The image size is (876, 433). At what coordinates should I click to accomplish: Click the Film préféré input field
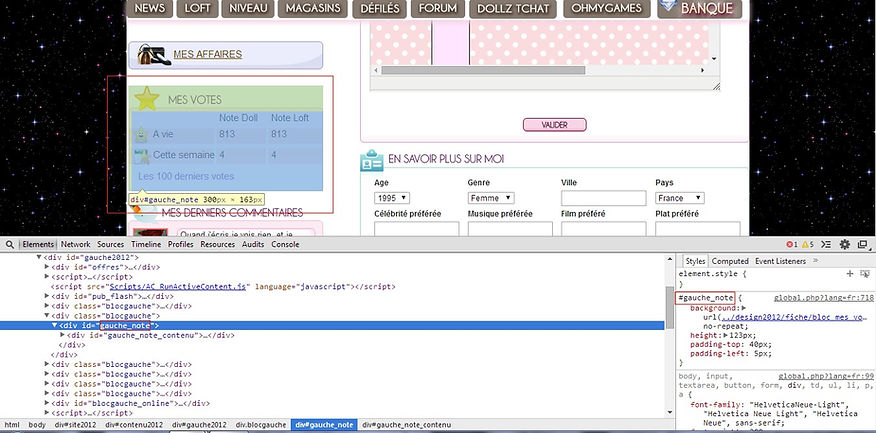coord(603,229)
